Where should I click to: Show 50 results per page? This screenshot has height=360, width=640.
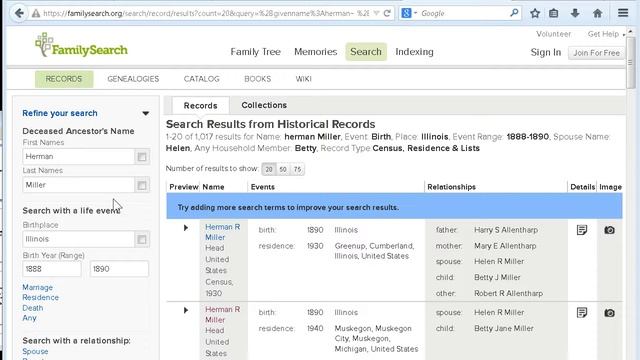283,169
